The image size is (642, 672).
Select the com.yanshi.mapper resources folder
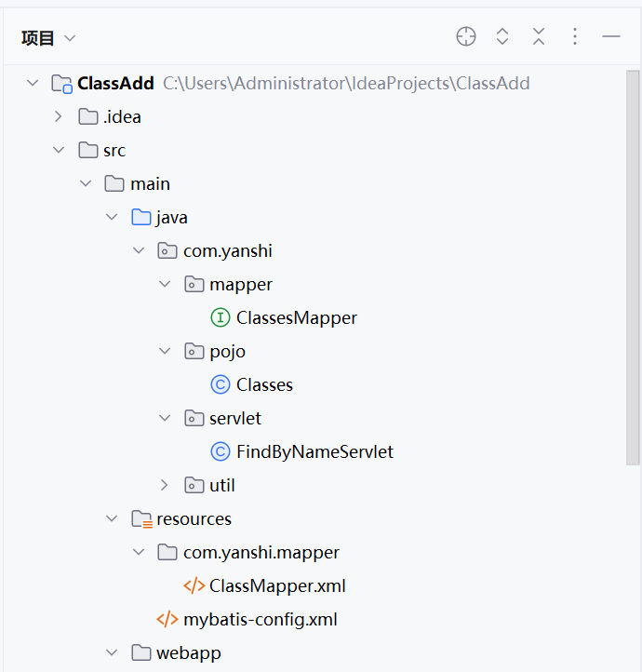(261, 552)
